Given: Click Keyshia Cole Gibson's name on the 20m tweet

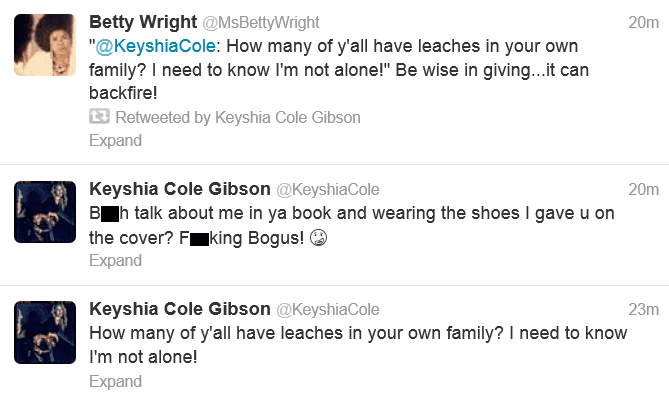Looking at the screenshot, I should click(180, 189).
